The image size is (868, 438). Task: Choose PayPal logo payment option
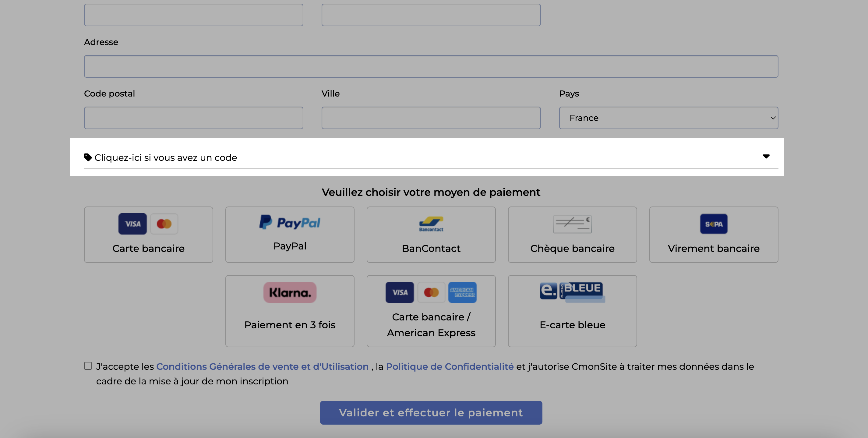[290, 222]
